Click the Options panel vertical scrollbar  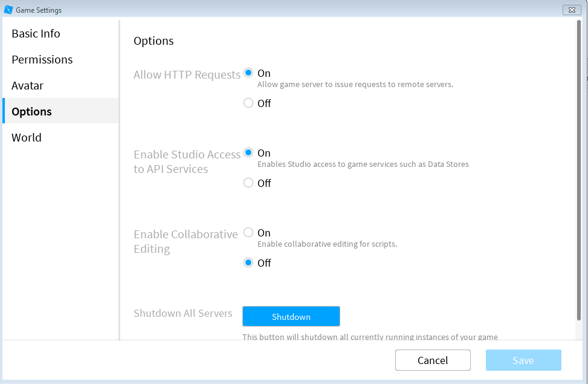(579, 169)
